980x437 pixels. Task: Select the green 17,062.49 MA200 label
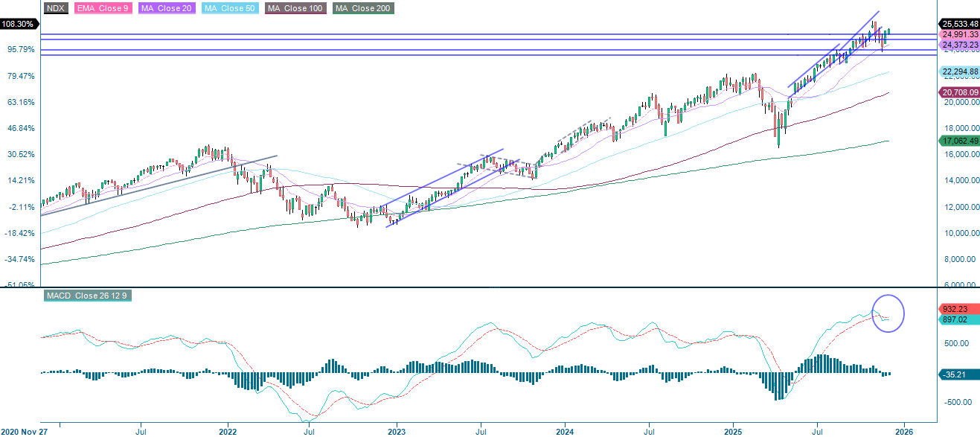click(959, 139)
